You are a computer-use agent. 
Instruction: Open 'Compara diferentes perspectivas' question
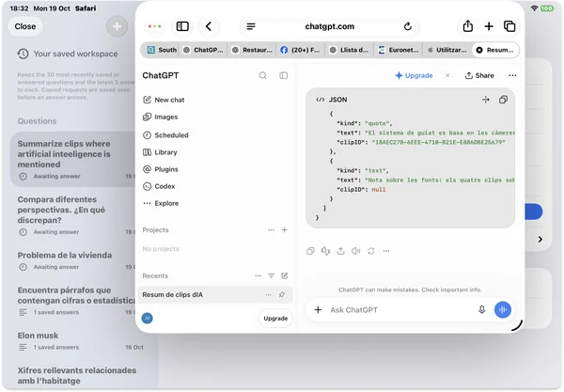click(x=73, y=215)
